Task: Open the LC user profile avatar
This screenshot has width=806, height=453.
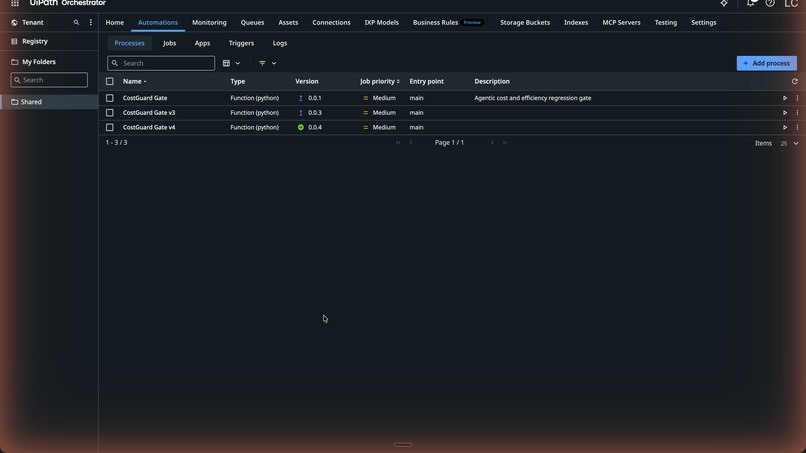Action: (791, 3)
